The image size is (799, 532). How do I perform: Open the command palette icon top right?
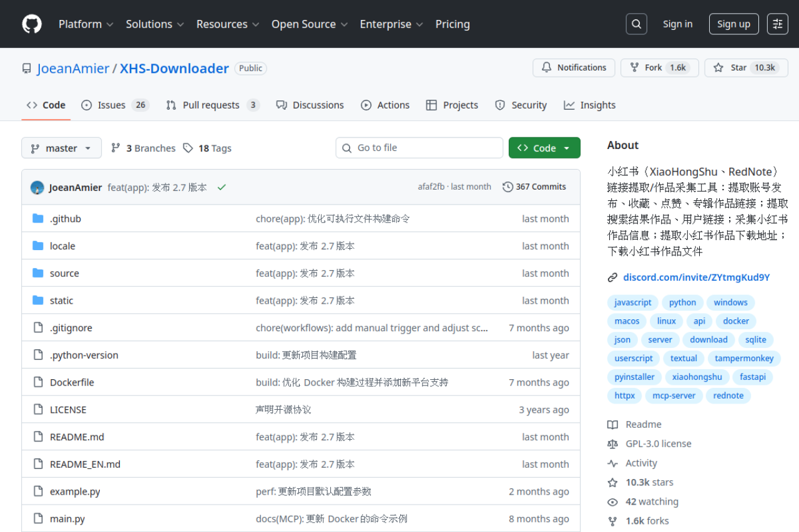pyautogui.click(x=777, y=24)
